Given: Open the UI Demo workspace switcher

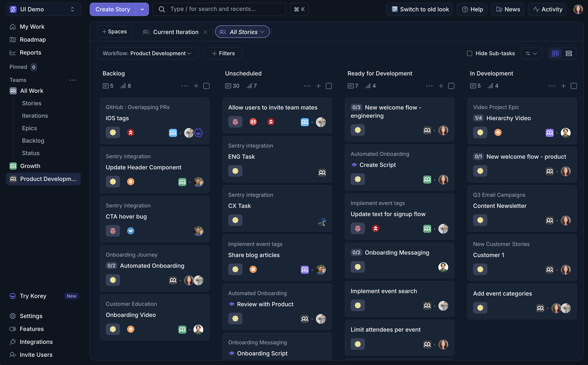Looking at the screenshot, I should [x=43, y=9].
